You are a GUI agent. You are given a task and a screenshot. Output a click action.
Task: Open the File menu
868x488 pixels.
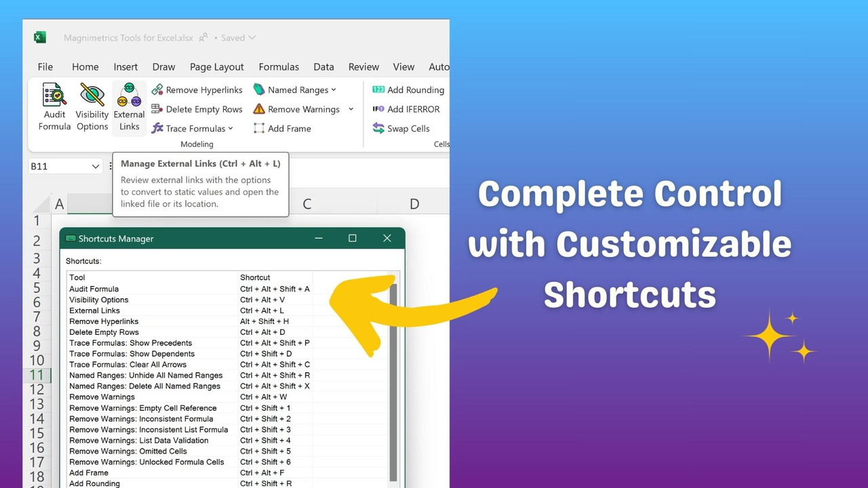click(x=45, y=67)
